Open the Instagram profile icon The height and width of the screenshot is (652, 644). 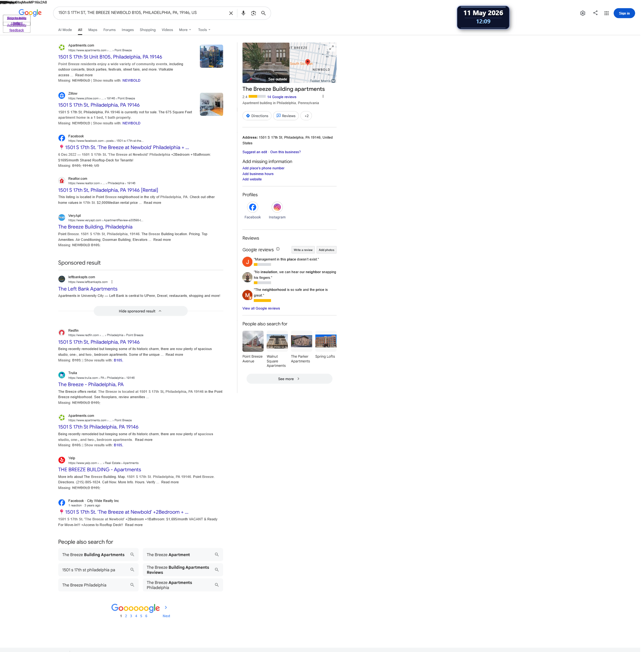click(277, 207)
